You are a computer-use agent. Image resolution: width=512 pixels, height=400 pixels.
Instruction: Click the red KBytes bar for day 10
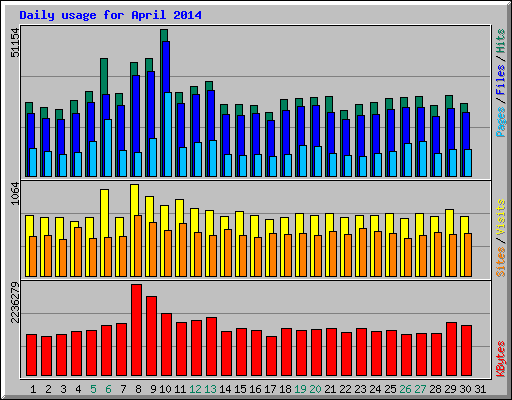tap(166, 344)
